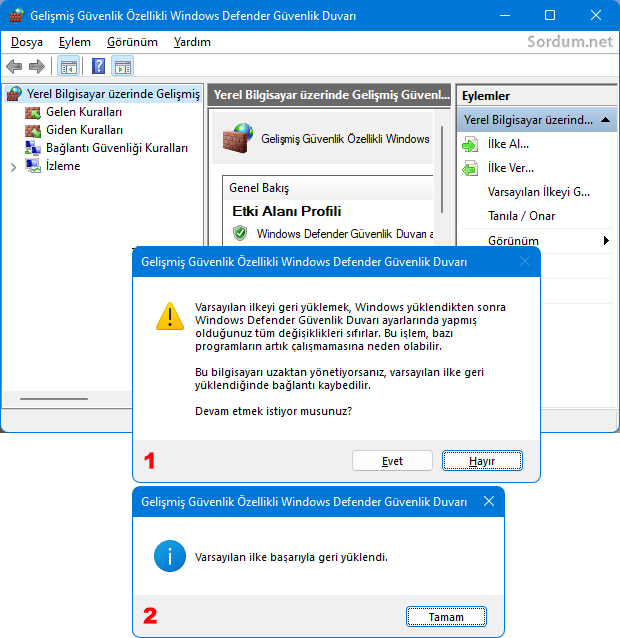
Task: Click the Gelen Kuralları firewall icon
Action: click(33, 112)
